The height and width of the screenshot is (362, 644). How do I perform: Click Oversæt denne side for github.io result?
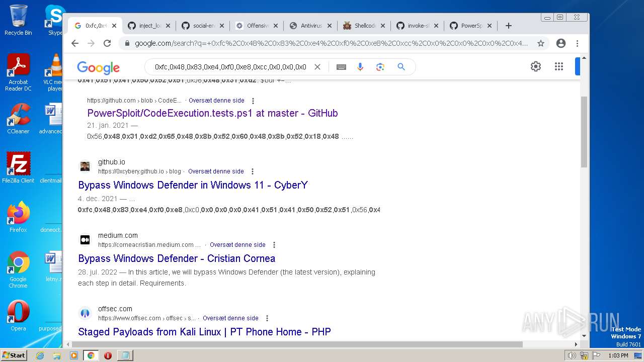pyautogui.click(x=216, y=171)
